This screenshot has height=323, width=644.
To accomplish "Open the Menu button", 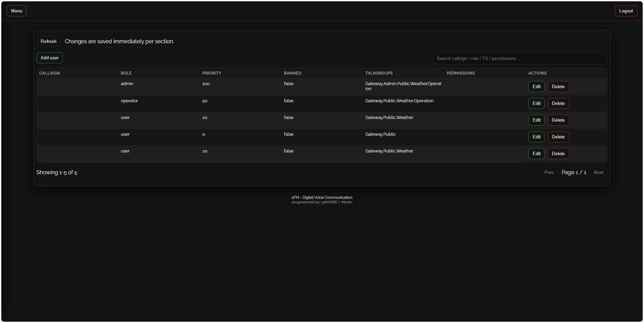I will [x=16, y=11].
